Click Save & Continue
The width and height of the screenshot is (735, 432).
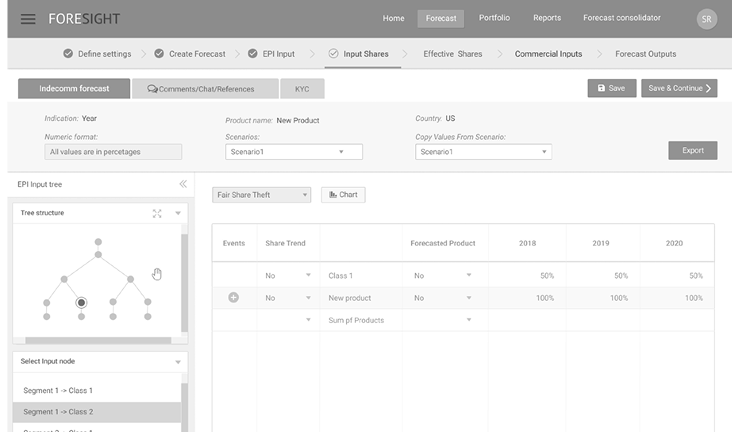pyautogui.click(x=679, y=88)
